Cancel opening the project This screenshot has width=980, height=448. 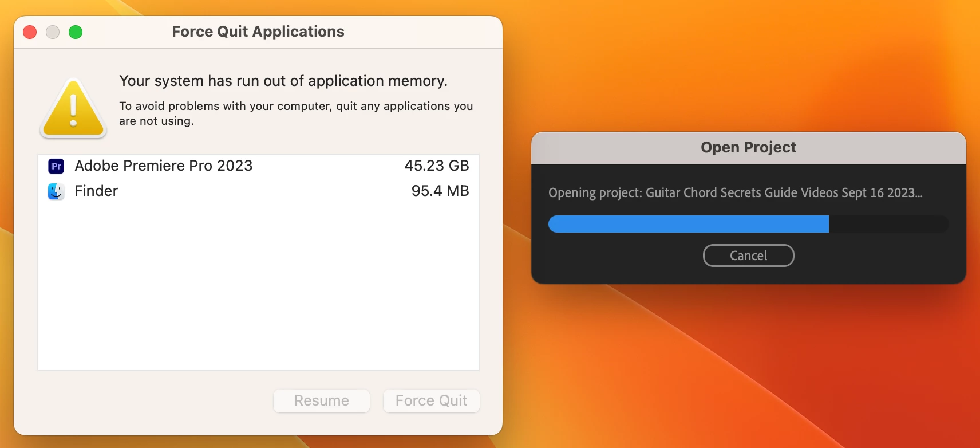[748, 256]
